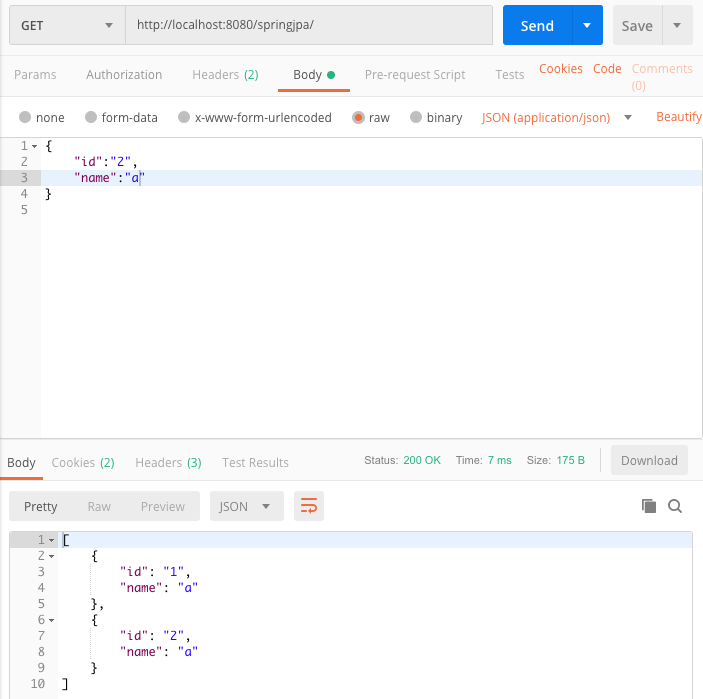Click the Beautify link
The height and width of the screenshot is (699, 703).
[679, 117]
